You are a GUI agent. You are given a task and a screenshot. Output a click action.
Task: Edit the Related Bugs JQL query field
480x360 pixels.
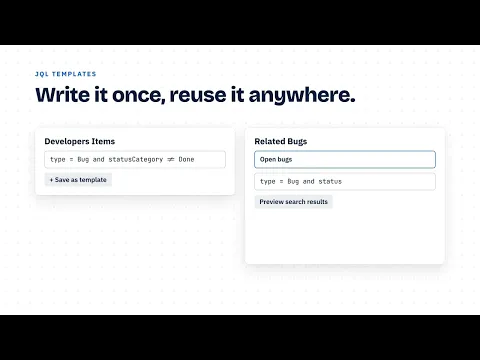(x=345, y=181)
